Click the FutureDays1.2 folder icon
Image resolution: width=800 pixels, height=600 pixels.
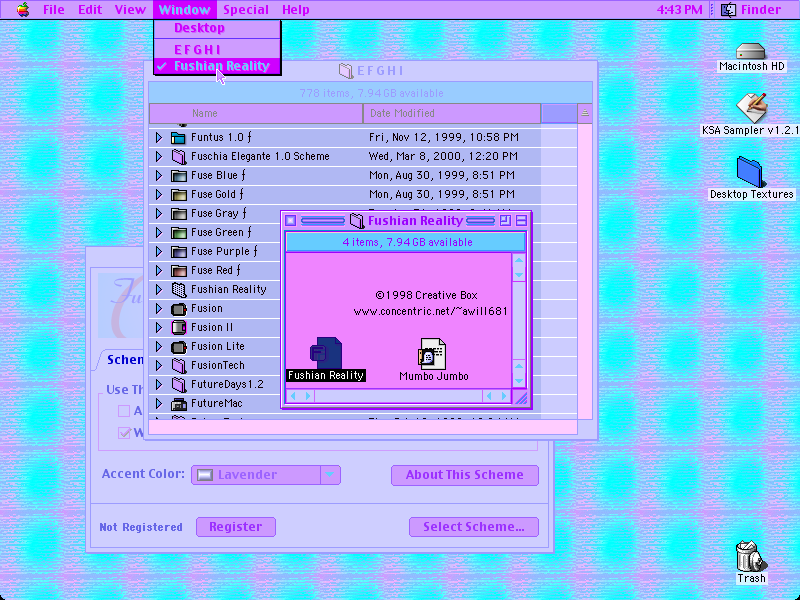(179, 385)
